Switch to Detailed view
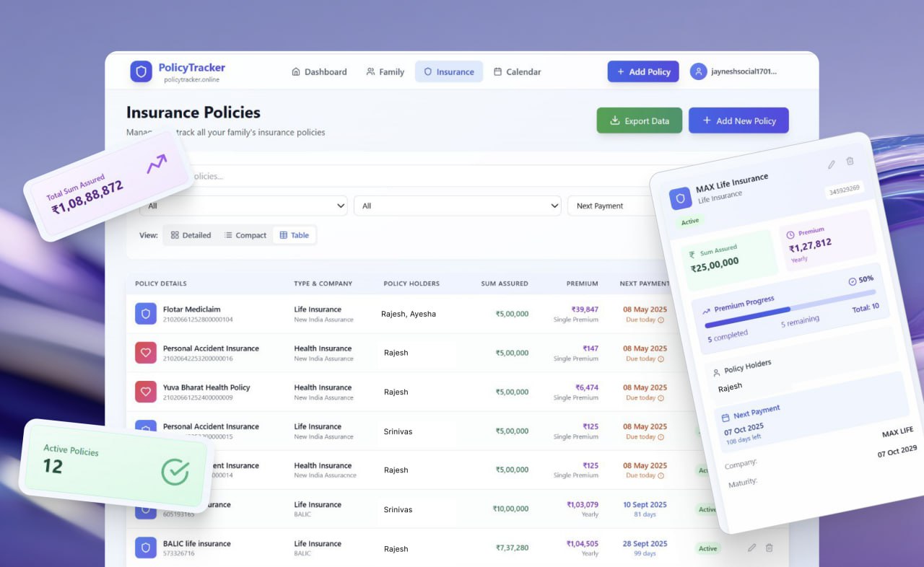The width and height of the screenshot is (924, 567). click(191, 235)
